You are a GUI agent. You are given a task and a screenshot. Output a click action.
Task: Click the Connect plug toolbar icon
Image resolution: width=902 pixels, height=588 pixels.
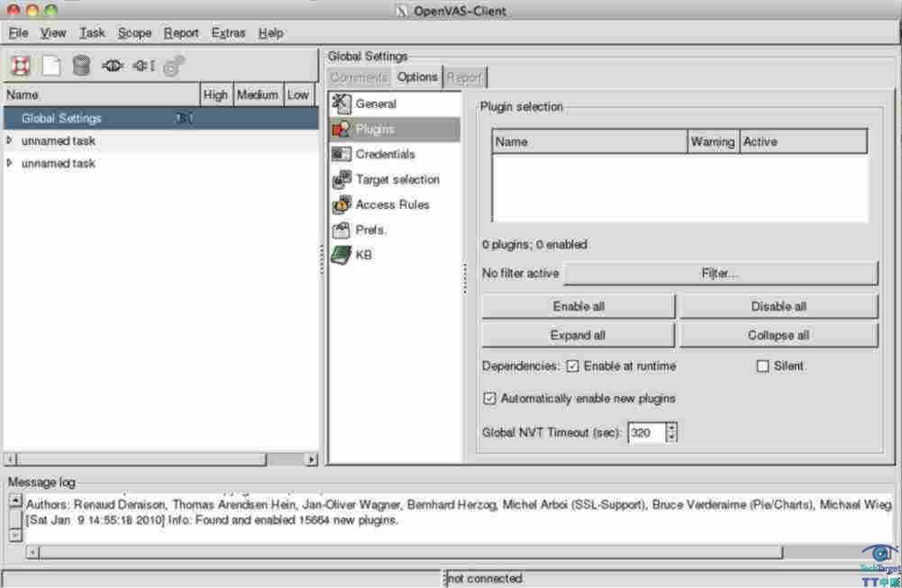click(x=112, y=66)
